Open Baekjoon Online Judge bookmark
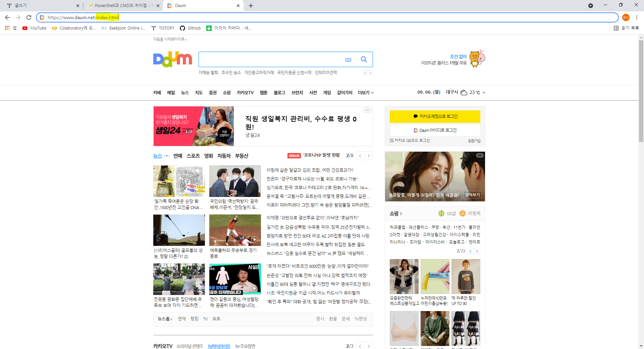The height and width of the screenshot is (349, 644). (x=123, y=28)
